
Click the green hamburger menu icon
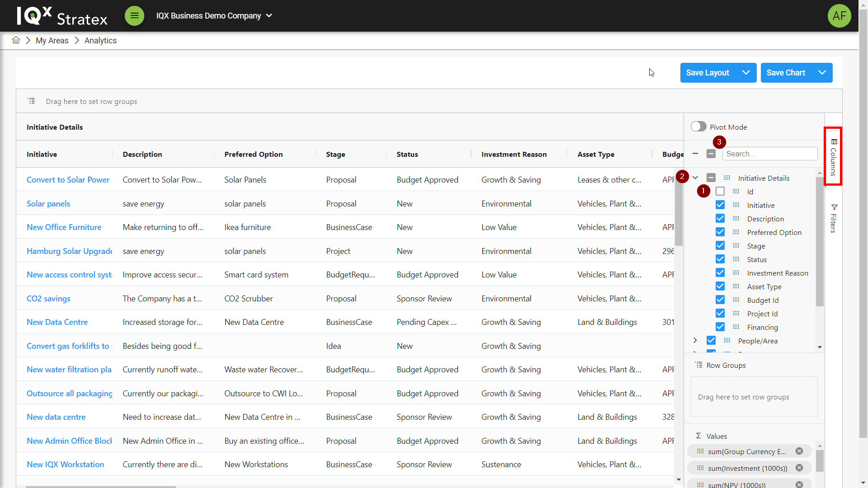pos(134,16)
